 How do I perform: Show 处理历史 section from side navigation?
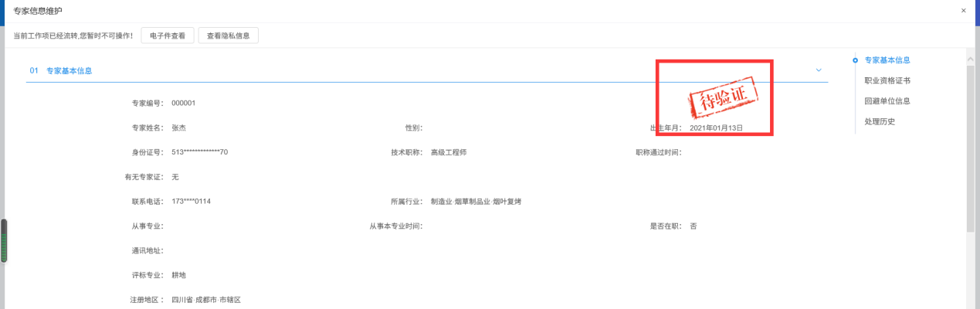[880, 122]
